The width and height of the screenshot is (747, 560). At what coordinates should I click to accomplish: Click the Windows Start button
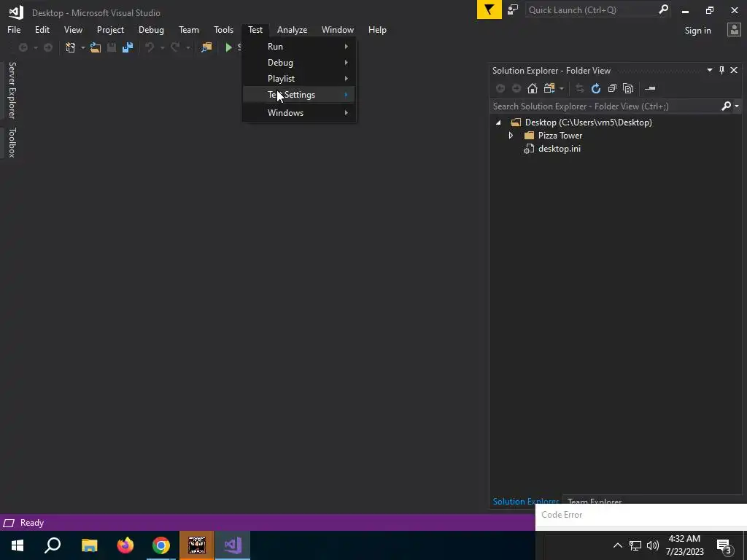[18, 545]
